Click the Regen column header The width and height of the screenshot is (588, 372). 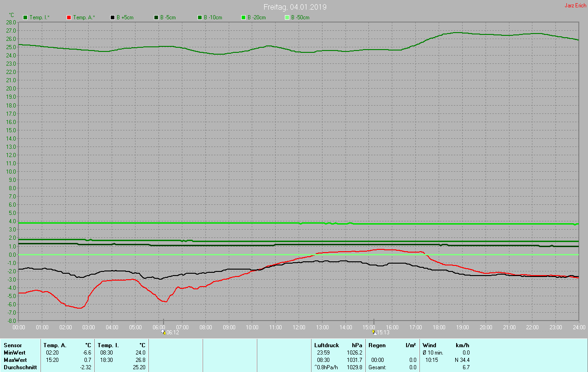377,345
